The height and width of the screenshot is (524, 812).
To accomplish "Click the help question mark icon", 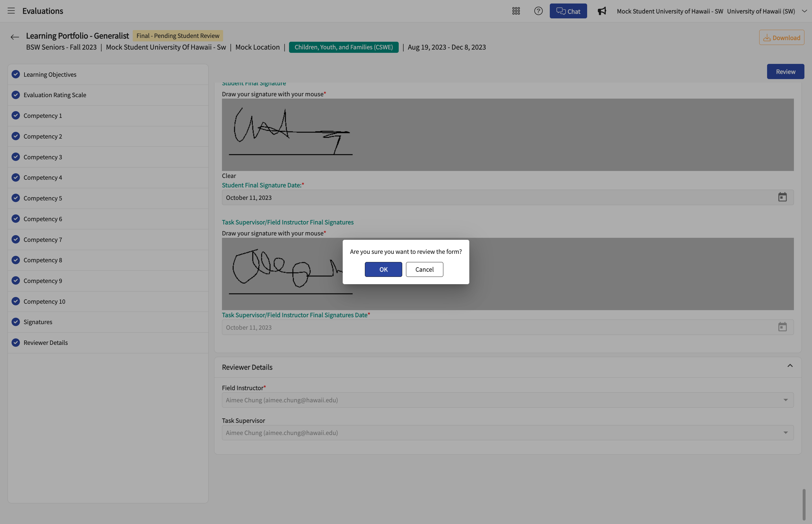I will 538,11.
